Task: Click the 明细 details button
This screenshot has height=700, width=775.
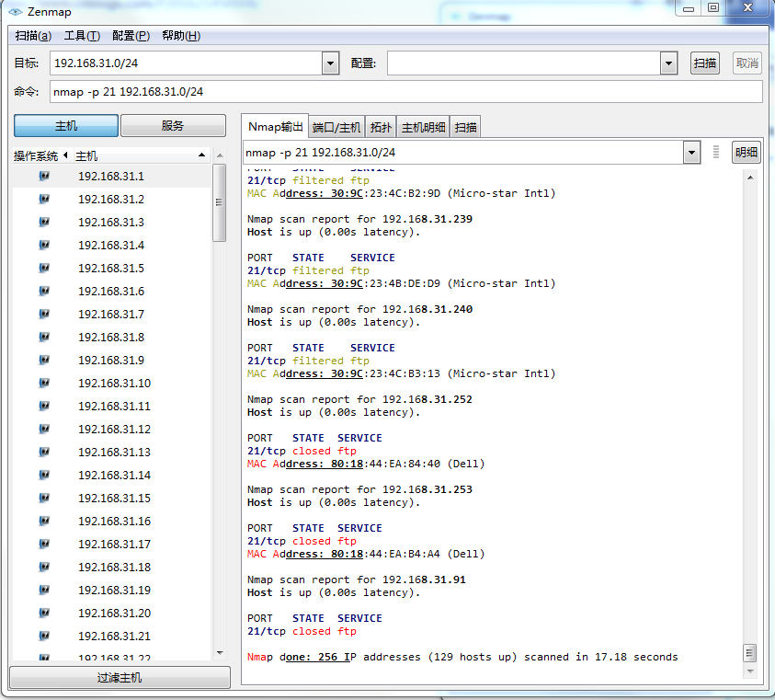Action: coord(746,152)
